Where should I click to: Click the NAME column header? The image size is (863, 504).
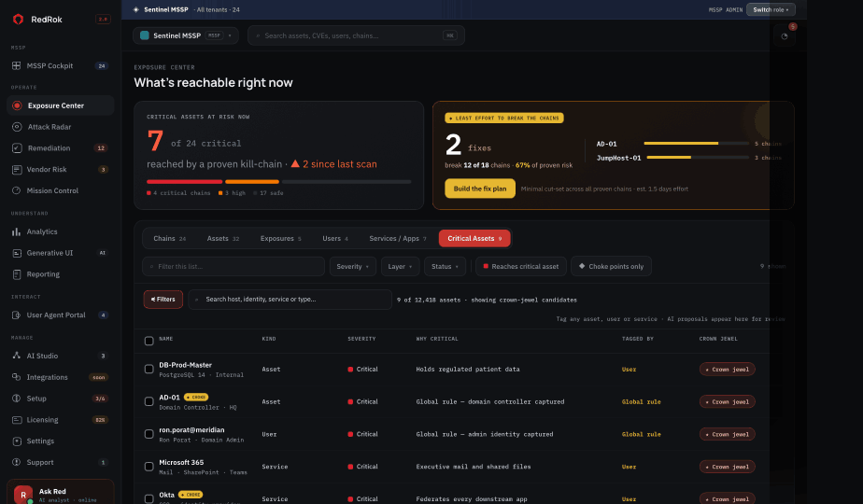pos(165,339)
